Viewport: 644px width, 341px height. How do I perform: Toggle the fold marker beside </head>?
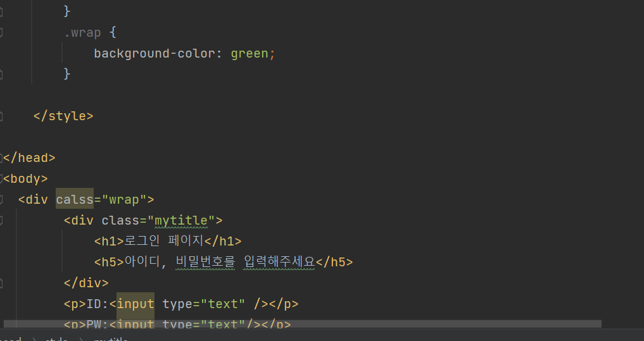1,158
